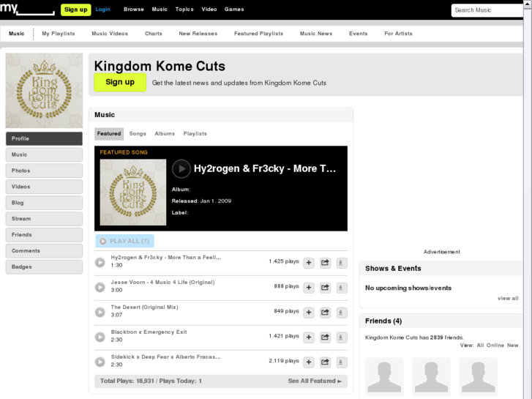Add Hy2rogen & Fr3cky track with plus icon
This screenshot has height=399, width=532.
click(309, 263)
